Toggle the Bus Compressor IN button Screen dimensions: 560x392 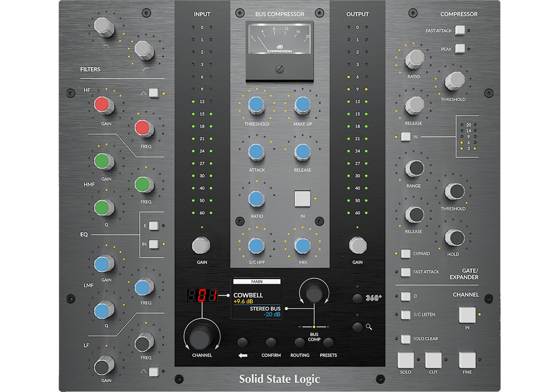coord(302,199)
